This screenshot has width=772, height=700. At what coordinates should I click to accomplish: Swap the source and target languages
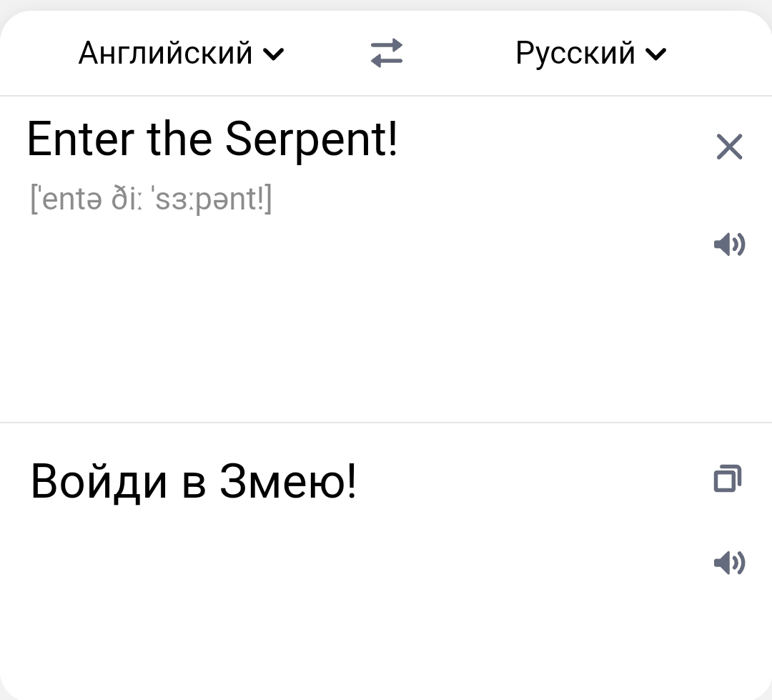coord(387,53)
